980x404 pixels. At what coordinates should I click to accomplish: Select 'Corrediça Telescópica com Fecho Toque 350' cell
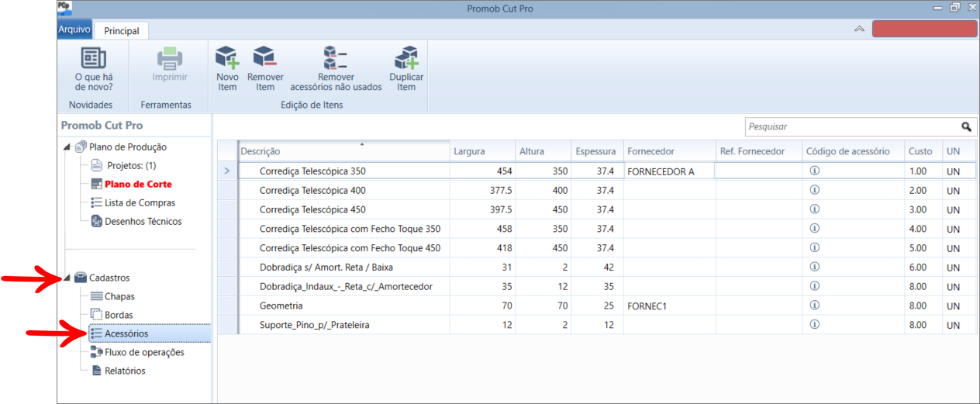click(x=343, y=229)
